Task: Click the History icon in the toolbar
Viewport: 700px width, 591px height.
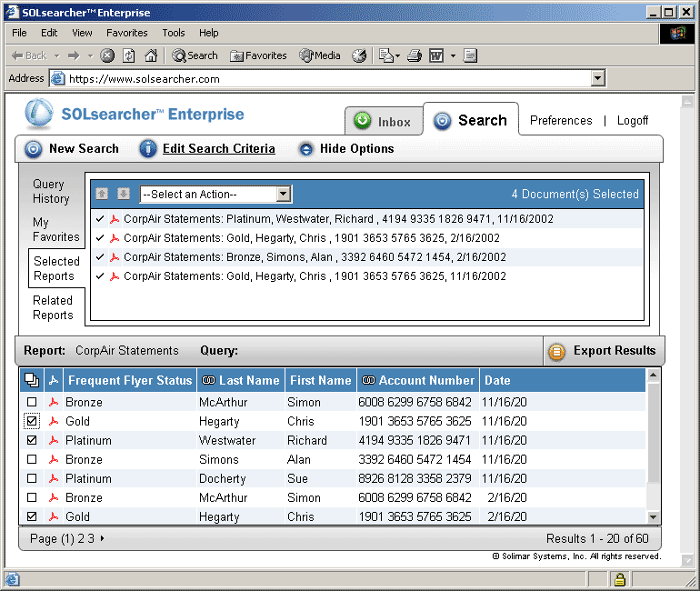Action: pos(359,55)
